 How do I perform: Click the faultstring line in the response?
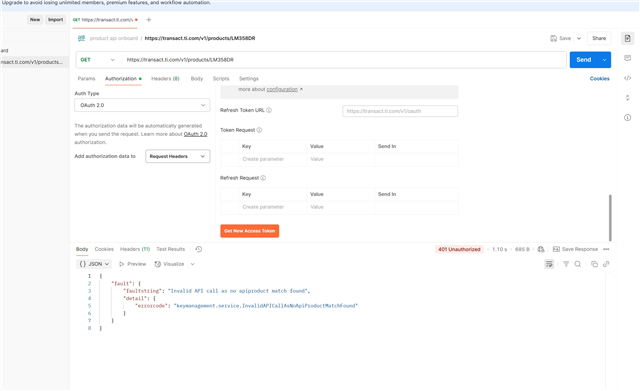pos(217,291)
